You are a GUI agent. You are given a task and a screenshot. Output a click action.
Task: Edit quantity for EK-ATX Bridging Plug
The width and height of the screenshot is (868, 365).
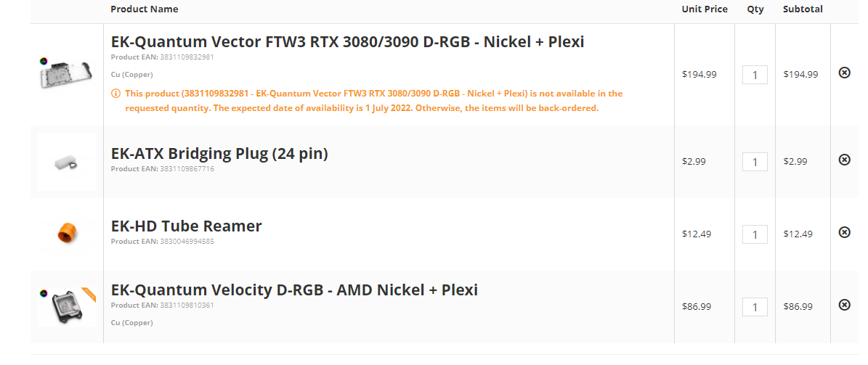[x=755, y=162]
